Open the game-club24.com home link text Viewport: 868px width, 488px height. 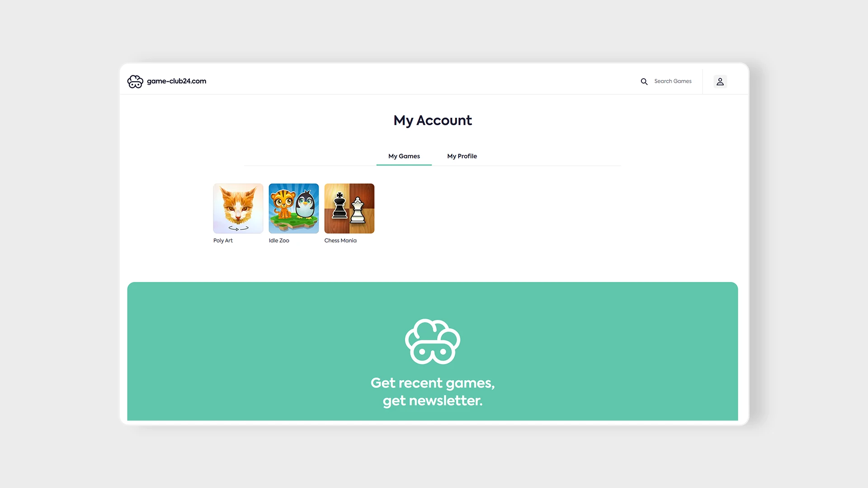coord(176,81)
